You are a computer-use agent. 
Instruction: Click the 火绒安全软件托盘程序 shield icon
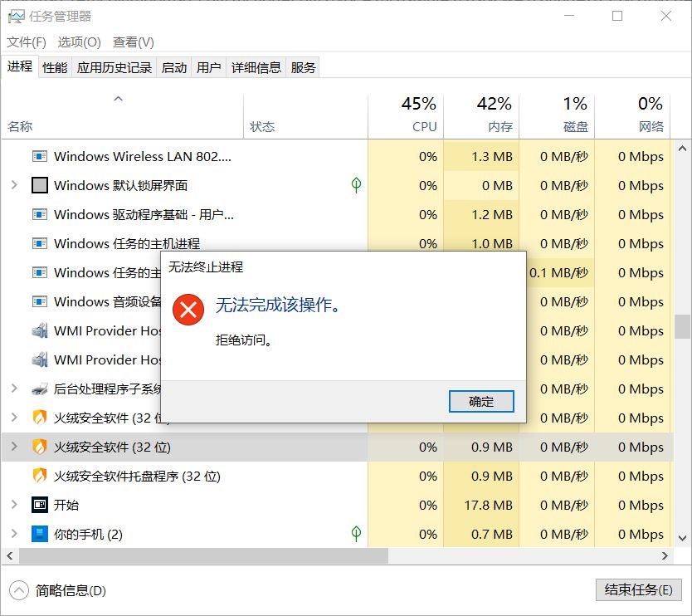coord(40,476)
